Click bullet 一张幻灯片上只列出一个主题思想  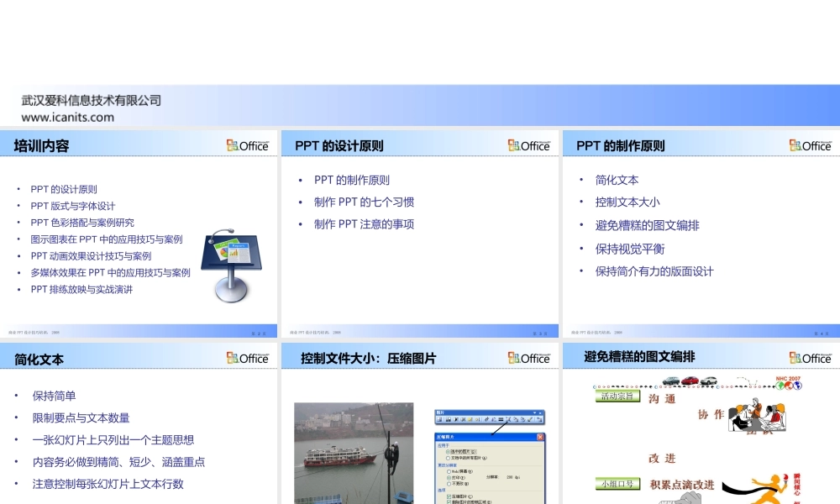(113, 439)
